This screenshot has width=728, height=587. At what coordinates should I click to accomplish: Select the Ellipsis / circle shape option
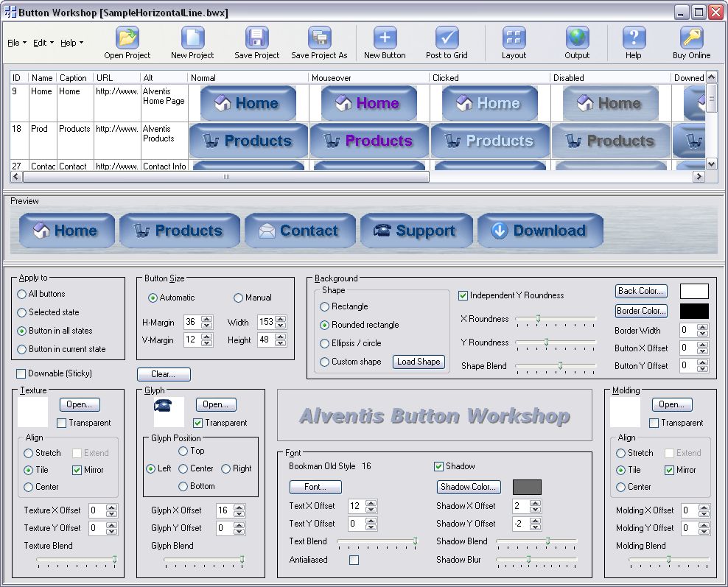[325, 343]
